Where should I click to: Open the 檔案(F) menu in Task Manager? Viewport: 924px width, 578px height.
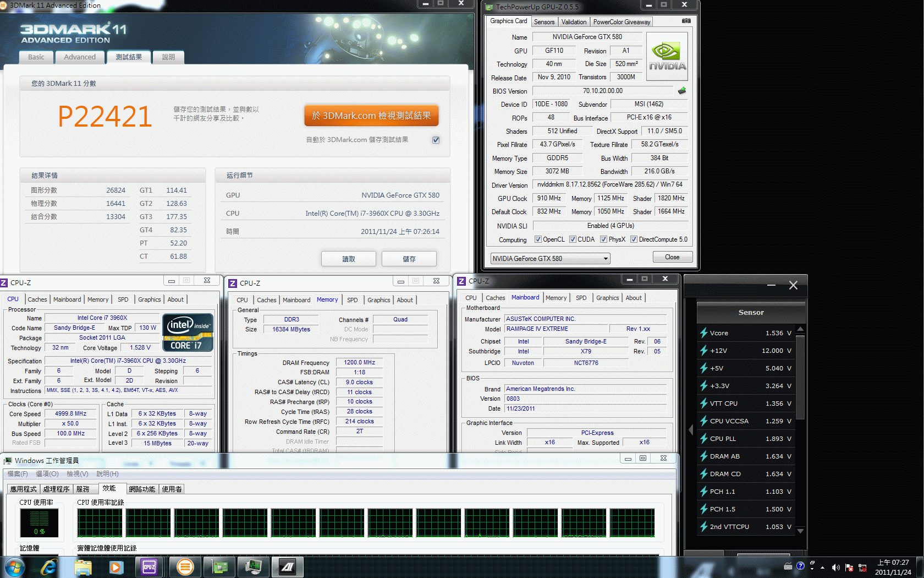(17, 474)
